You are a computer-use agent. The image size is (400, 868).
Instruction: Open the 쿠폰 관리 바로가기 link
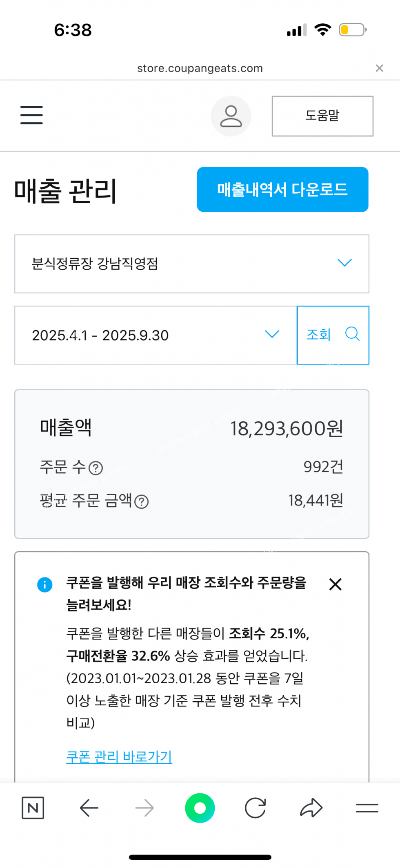coord(119,756)
